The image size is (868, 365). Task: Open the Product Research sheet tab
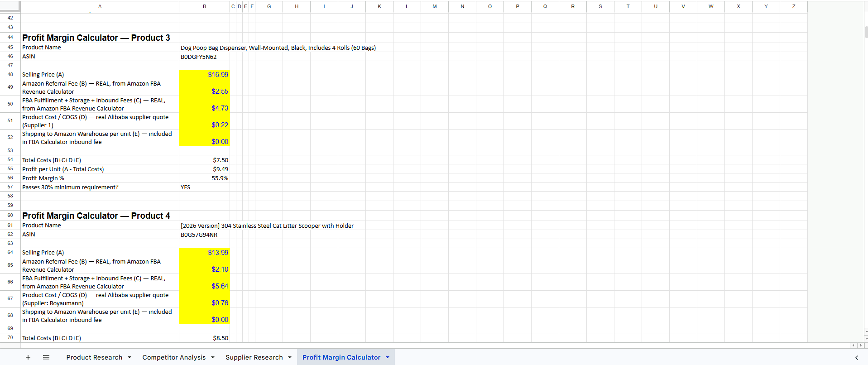(94, 357)
